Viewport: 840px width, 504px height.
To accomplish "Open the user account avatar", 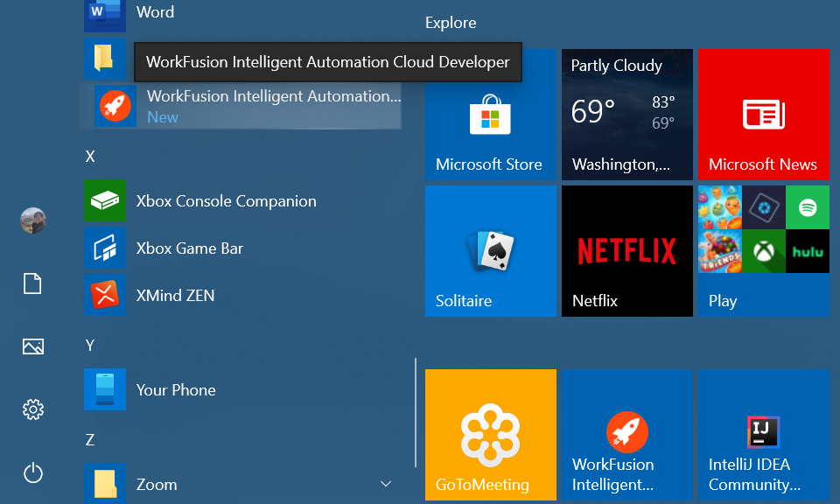I will point(33,220).
